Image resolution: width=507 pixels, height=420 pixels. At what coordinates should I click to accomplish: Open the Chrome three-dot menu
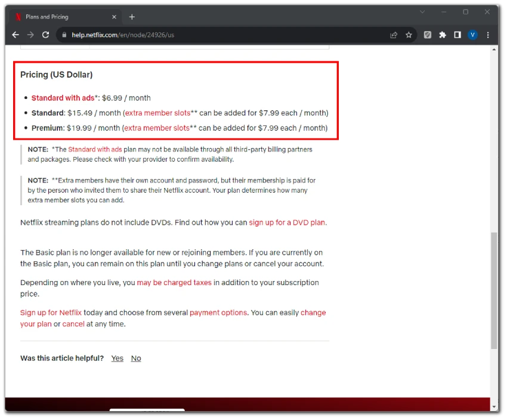pos(487,35)
